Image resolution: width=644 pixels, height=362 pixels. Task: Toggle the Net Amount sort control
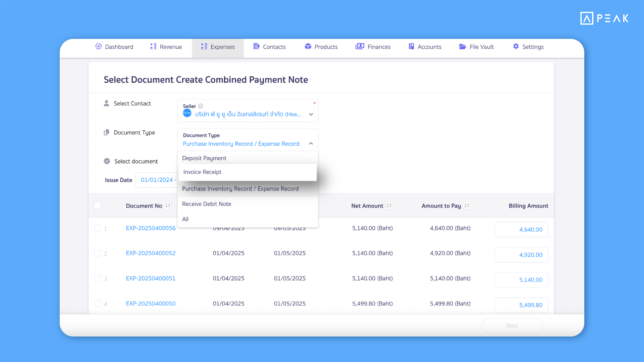click(x=389, y=205)
